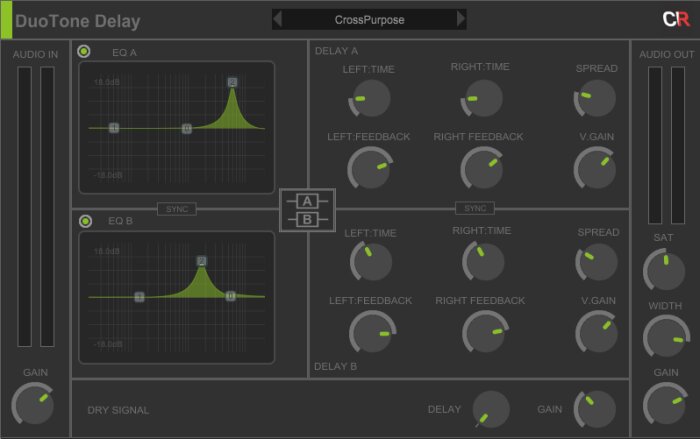Click the DELAY B section label
The width and height of the screenshot is (700, 439).
(335, 366)
